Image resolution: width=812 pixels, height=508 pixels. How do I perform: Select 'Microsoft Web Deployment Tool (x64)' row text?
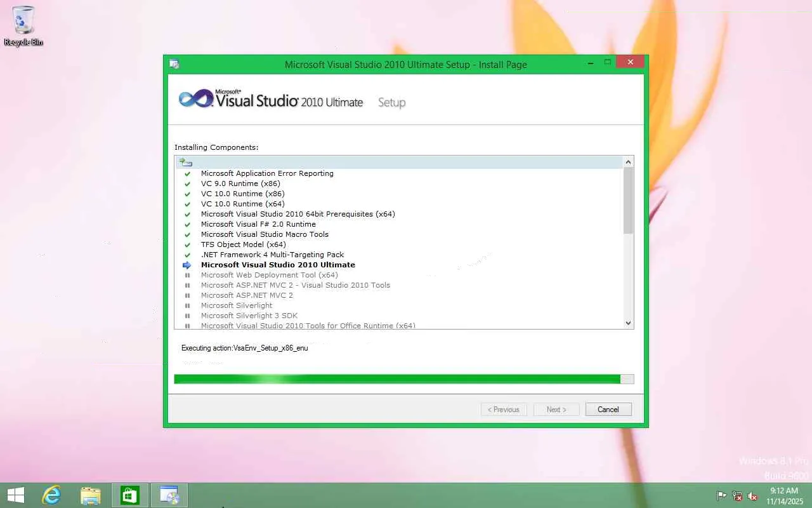(270, 275)
